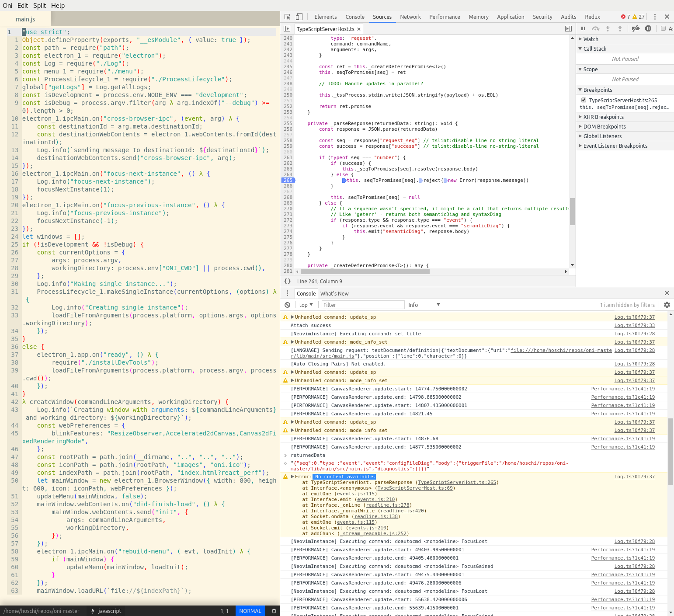Open the Edit menu
Image resolution: width=674 pixels, height=616 pixels.
pos(23,5)
